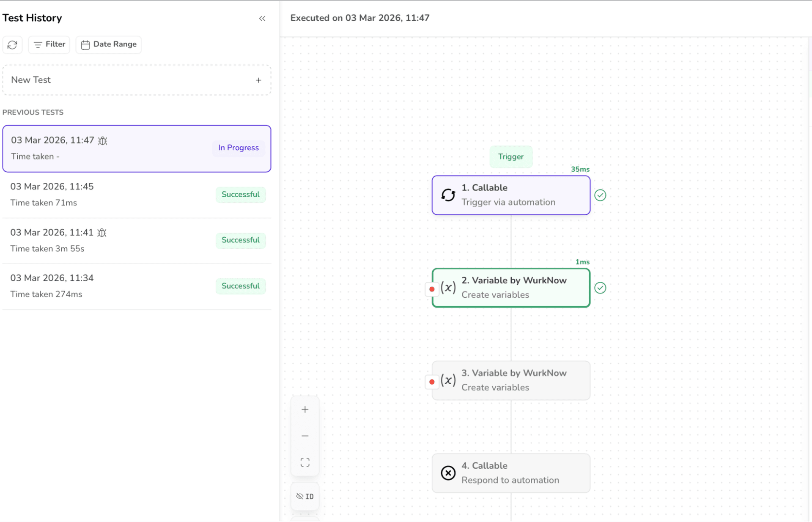Open the Date Range picker

pos(109,44)
